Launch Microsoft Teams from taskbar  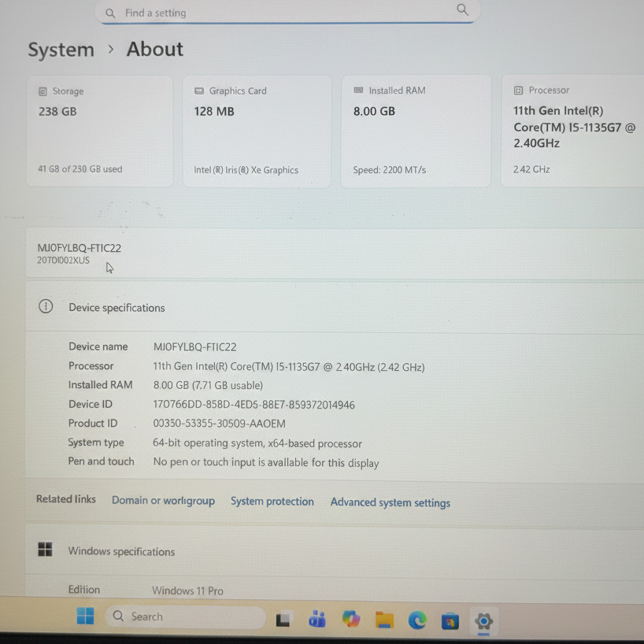pos(317,619)
